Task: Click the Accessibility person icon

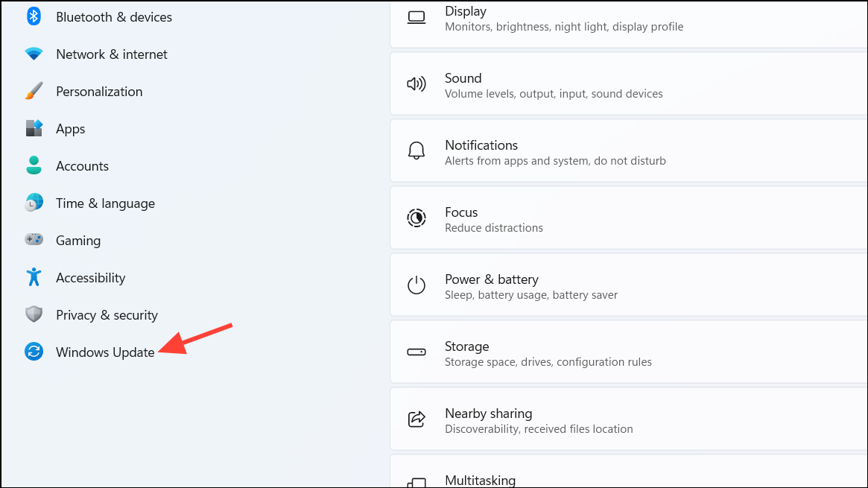Action: coord(34,276)
